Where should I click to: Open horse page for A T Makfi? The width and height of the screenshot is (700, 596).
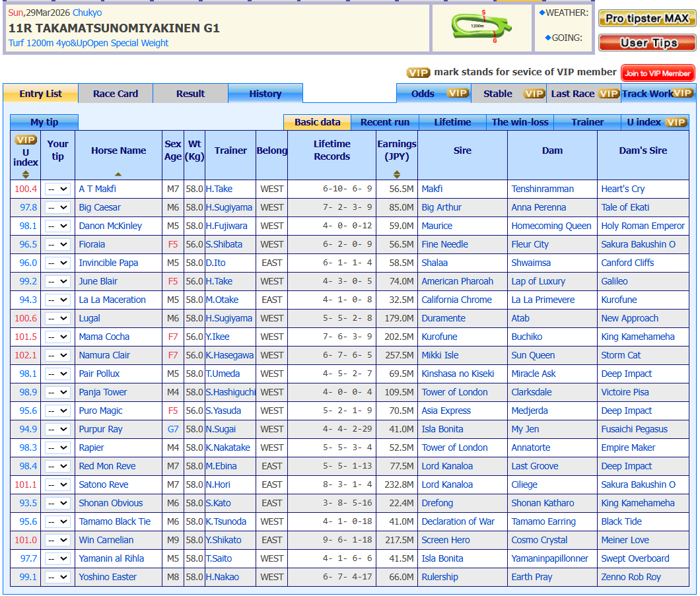(x=97, y=189)
